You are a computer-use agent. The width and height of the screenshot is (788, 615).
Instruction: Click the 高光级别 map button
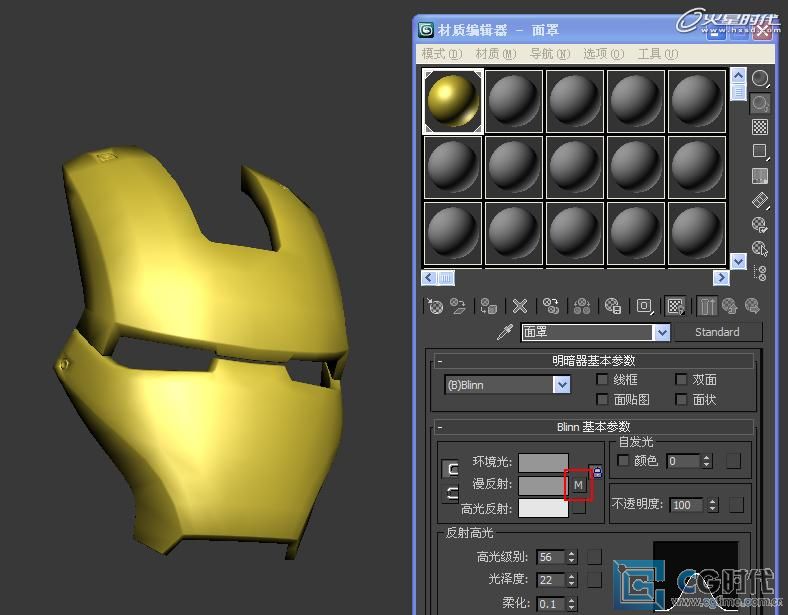pyautogui.click(x=594, y=557)
